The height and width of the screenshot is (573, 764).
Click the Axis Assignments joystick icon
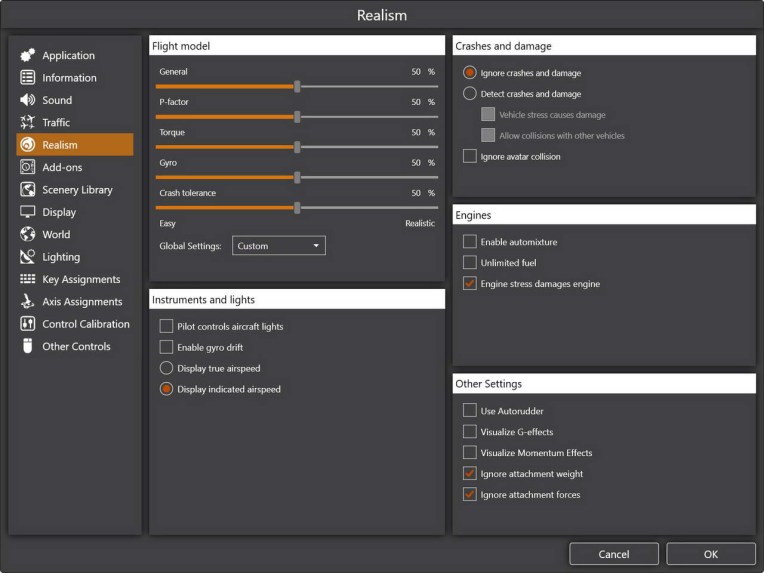pyautogui.click(x=28, y=302)
